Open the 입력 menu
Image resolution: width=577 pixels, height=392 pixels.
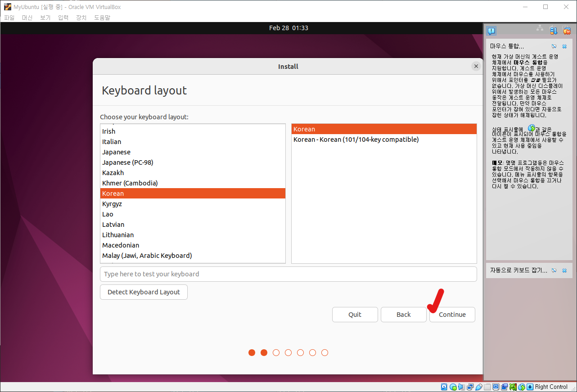click(63, 18)
